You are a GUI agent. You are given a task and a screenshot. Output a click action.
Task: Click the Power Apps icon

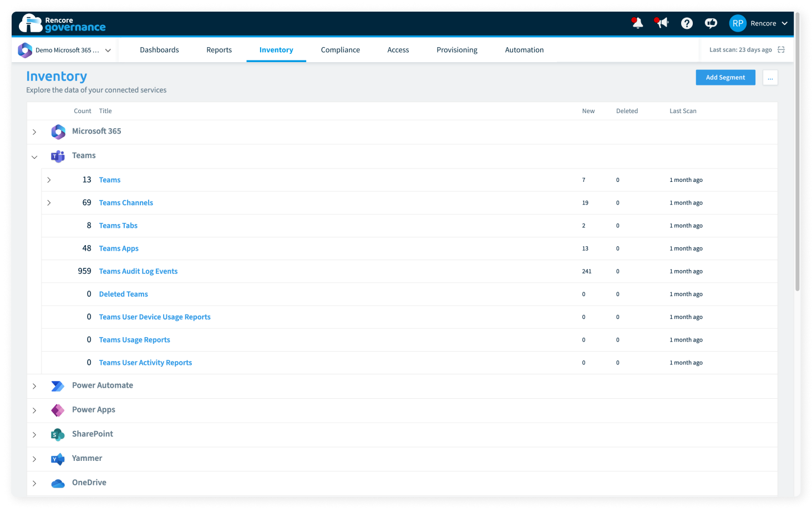click(58, 410)
